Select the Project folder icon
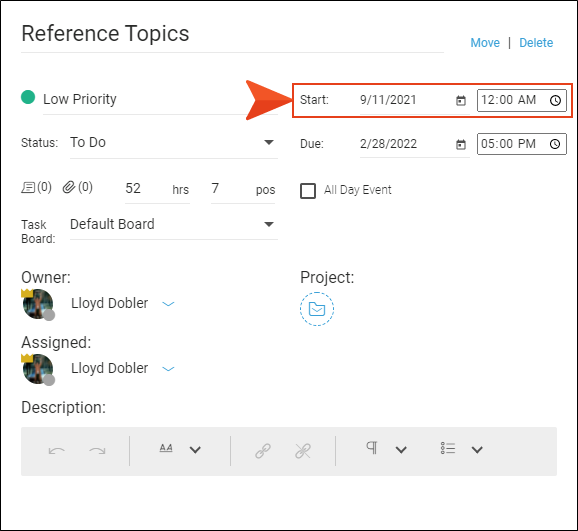 [x=317, y=309]
